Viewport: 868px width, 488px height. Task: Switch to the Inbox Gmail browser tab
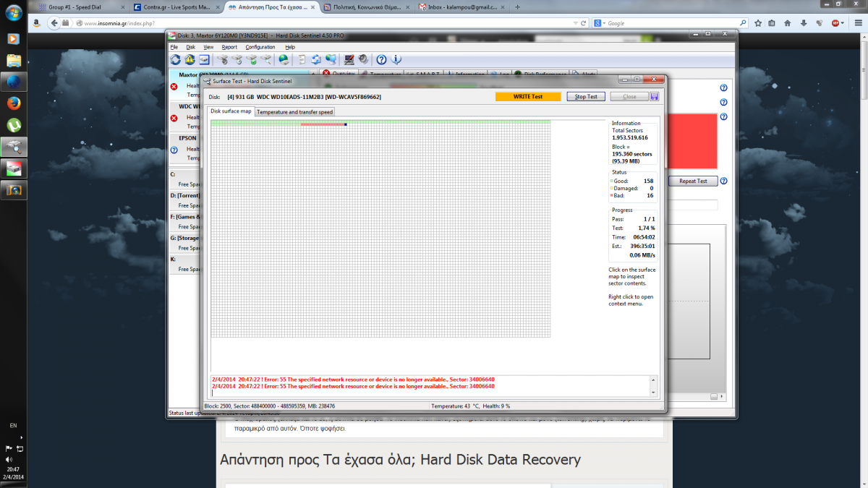point(461,7)
